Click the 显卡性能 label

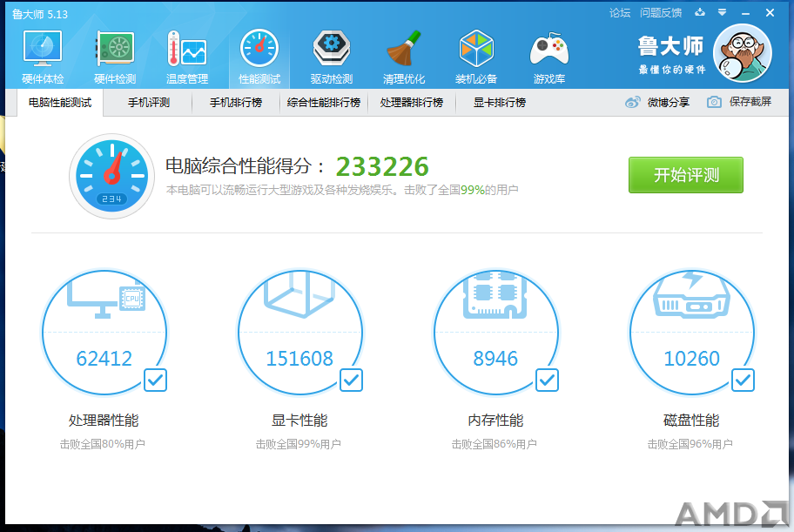pos(299,420)
